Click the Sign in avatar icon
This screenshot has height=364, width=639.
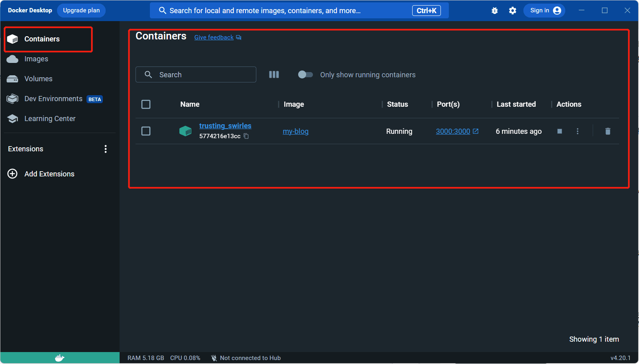tap(557, 10)
